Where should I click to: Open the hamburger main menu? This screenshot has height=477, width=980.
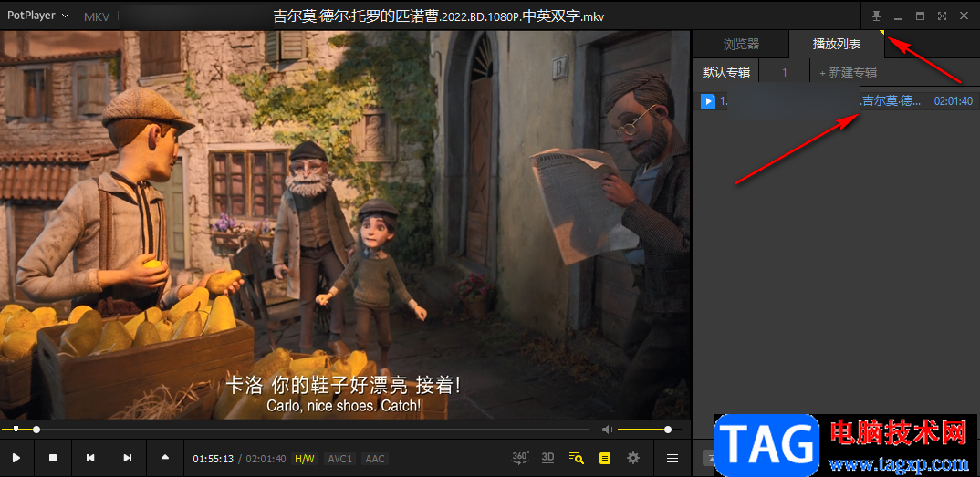(672, 458)
